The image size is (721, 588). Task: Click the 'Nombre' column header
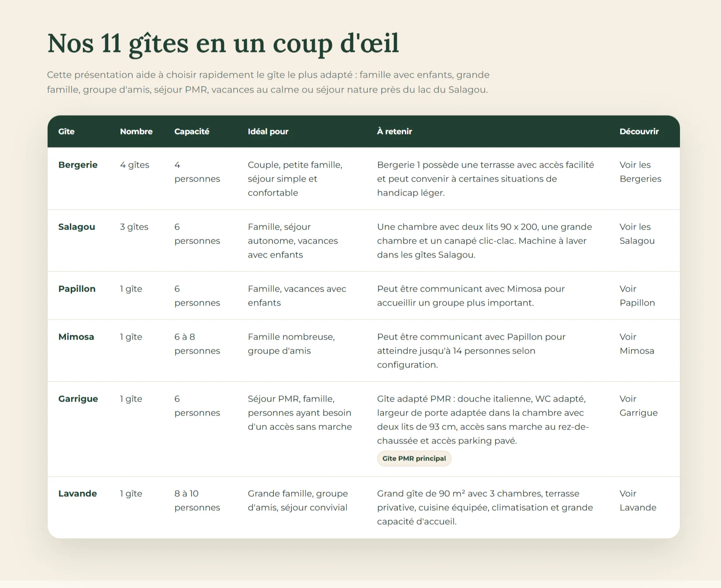[x=136, y=131]
